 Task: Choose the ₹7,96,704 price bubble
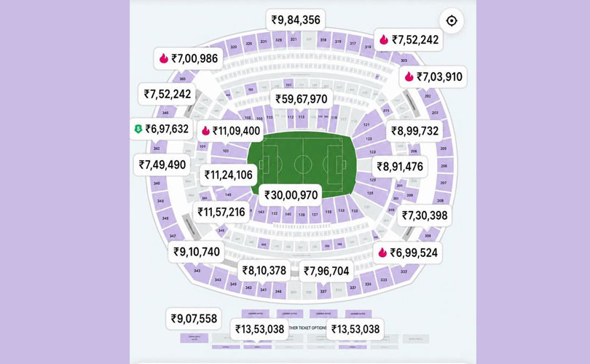point(326,271)
